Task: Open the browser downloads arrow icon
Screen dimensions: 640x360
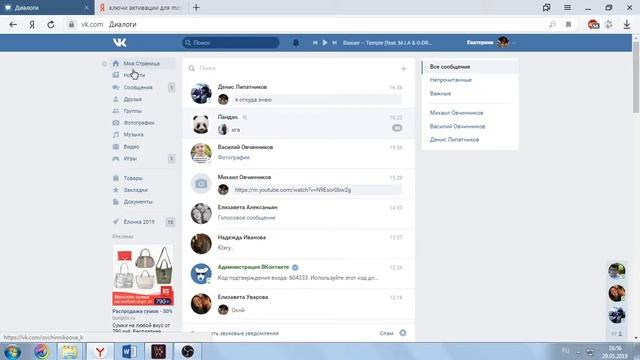Action: (x=627, y=24)
